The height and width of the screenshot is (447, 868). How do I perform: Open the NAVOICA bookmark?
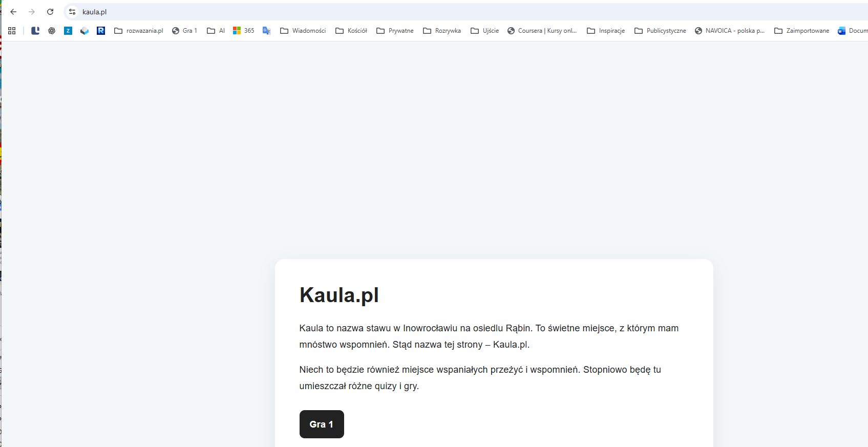pos(729,31)
